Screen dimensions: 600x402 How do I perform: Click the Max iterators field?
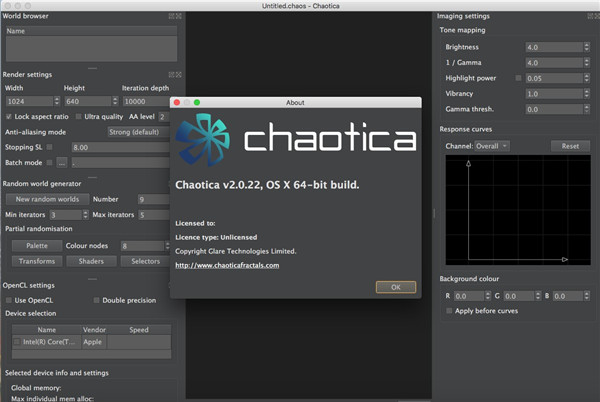[153, 215]
